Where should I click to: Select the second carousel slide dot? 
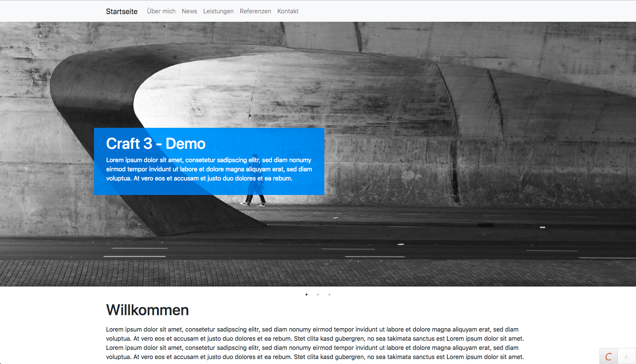tap(318, 295)
